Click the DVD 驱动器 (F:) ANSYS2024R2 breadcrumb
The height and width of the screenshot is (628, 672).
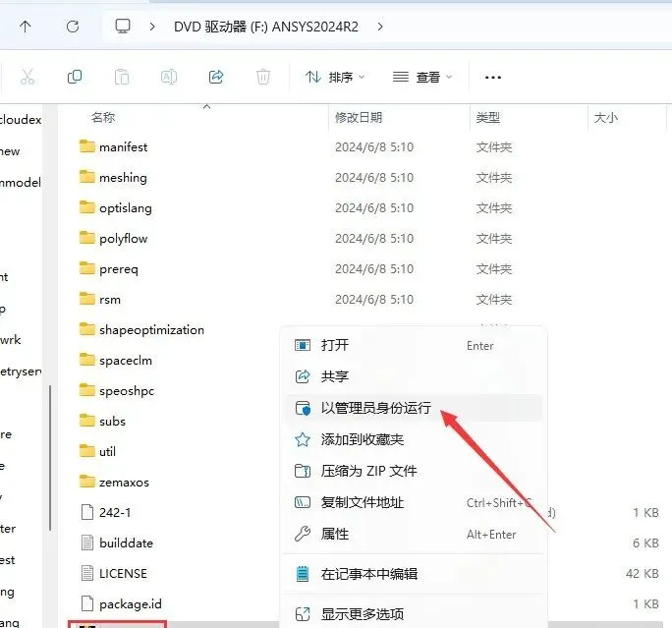(x=265, y=27)
